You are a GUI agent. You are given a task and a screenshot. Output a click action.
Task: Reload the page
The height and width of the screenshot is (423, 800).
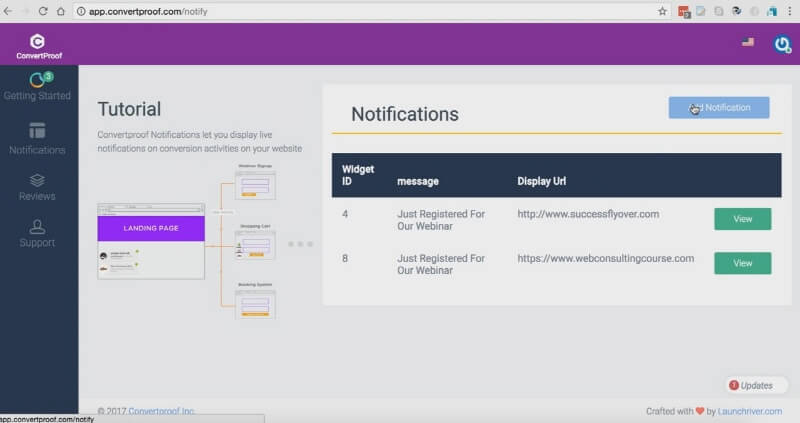43,11
